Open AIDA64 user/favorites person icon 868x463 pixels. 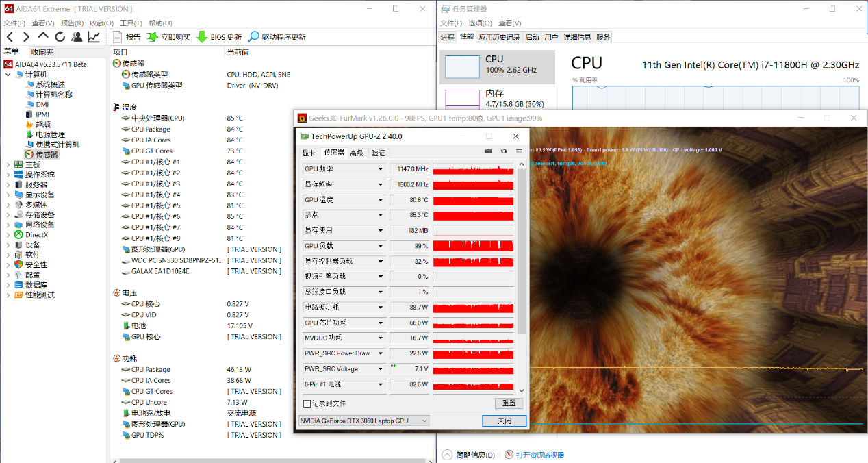click(77, 37)
